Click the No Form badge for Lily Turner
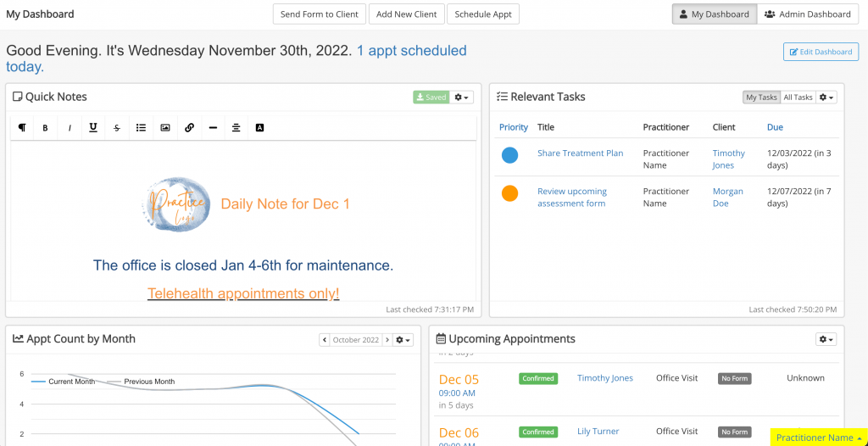The width and height of the screenshot is (868, 446). [735, 432]
